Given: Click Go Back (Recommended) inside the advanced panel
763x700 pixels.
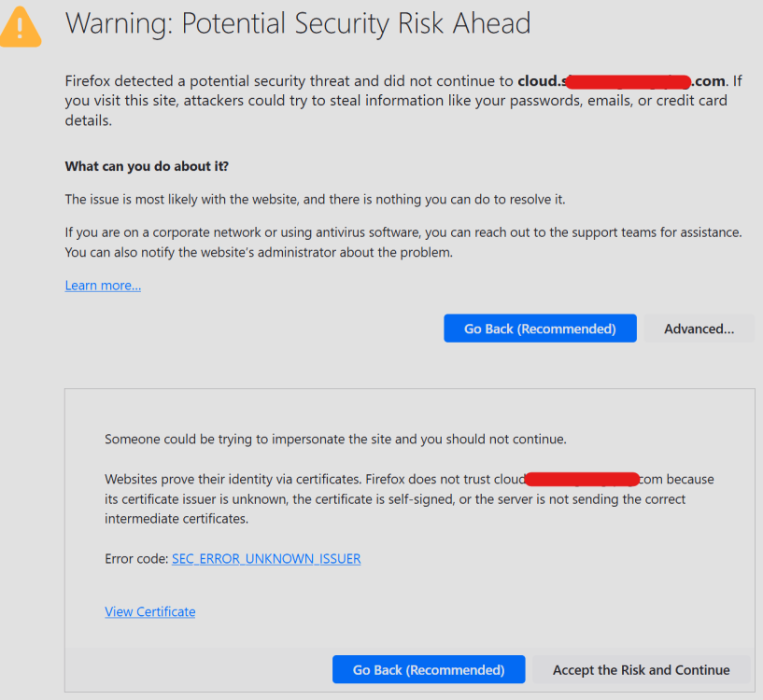Looking at the screenshot, I should coord(429,669).
